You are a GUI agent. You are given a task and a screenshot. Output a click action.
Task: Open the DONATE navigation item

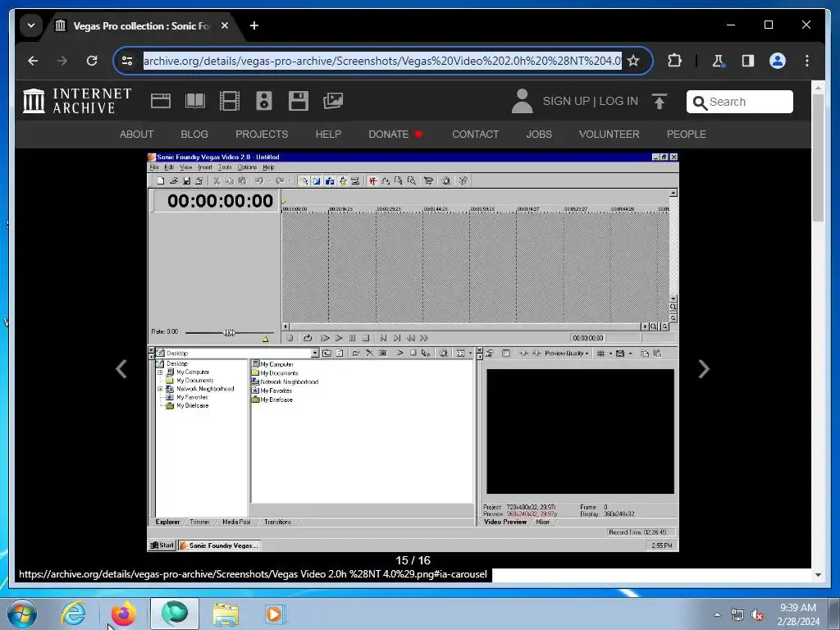pyautogui.click(x=396, y=135)
